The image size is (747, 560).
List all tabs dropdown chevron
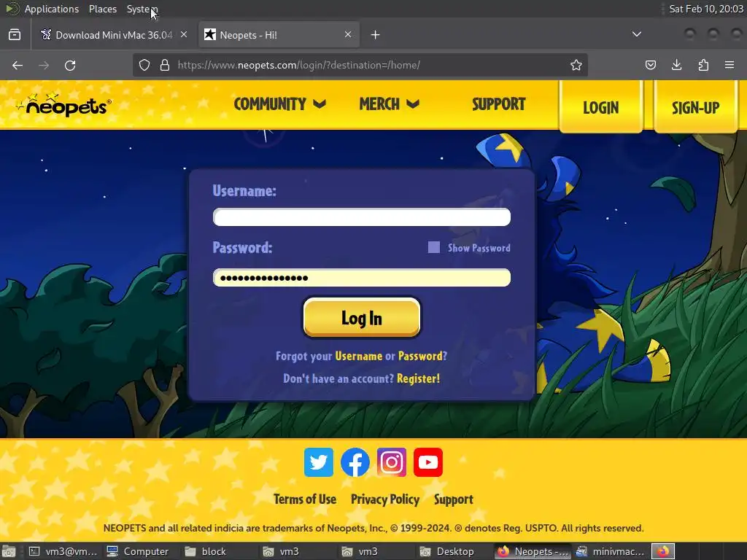click(636, 34)
